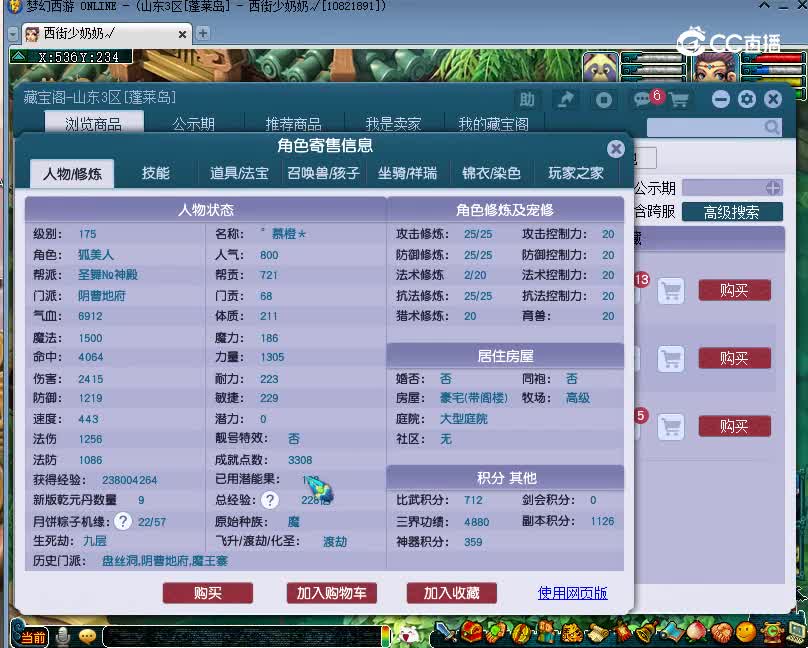Viewport: 808px width, 648px height.
Task: Click 购买 button for the third listing
Action: 734,426
